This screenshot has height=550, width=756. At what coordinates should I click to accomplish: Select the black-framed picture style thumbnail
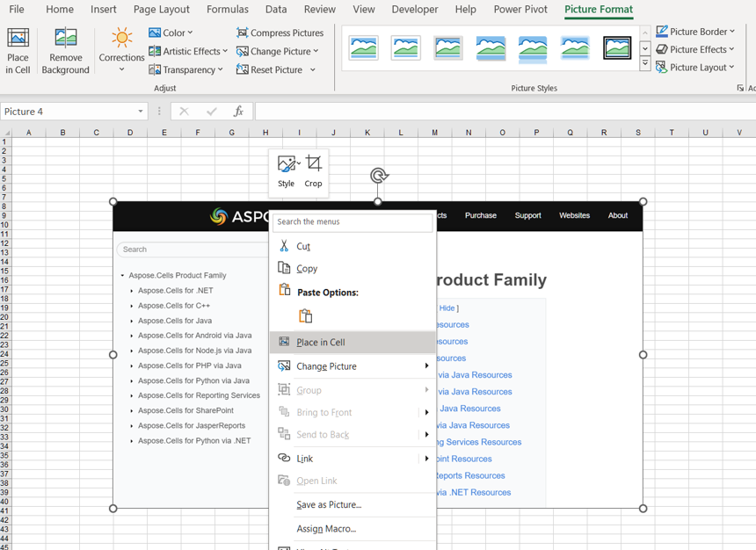pyautogui.click(x=617, y=47)
